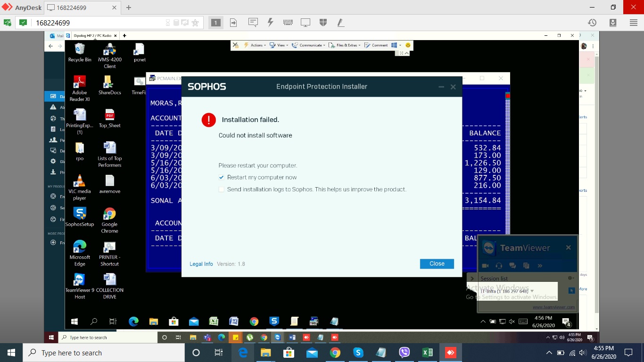
Task: Open TeamViewer panel chat icon
Action: pos(512,266)
